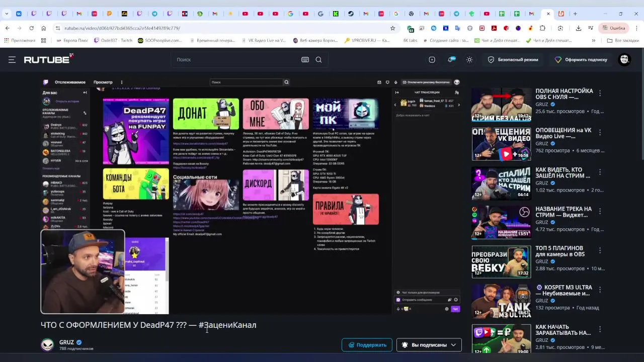Go to the RUTUBE logo home link

49,59
